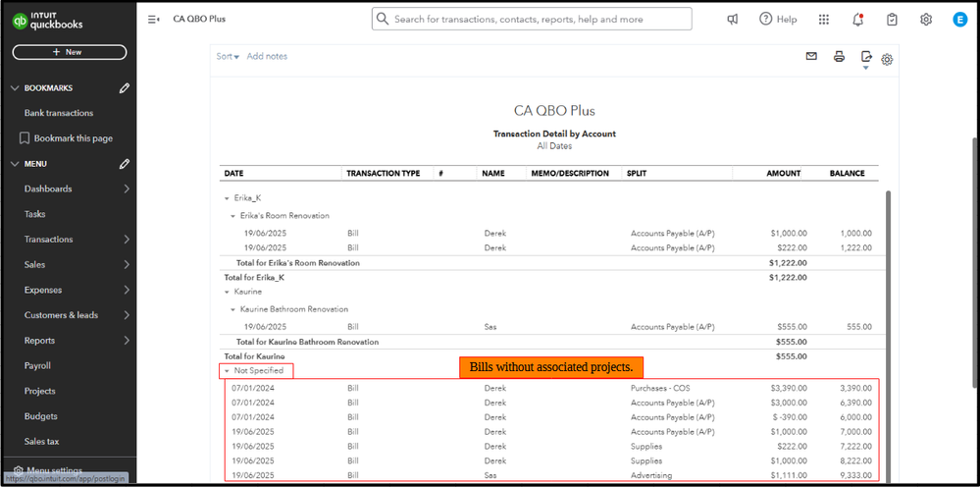Open the user profile avatar E
Screen dimensions: 980x487
pyautogui.click(x=959, y=20)
